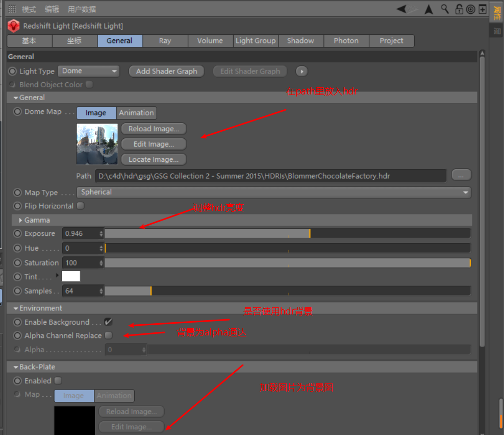Click the up arrow navigation icon
The height and width of the screenshot is (435, 504).
point(429,9)
